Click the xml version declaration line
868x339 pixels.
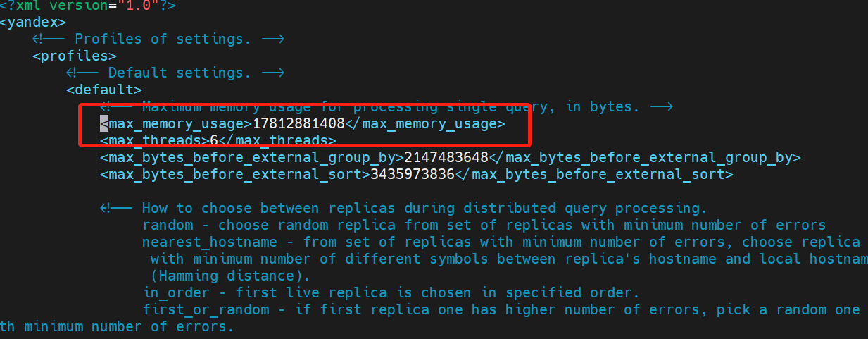88,6
